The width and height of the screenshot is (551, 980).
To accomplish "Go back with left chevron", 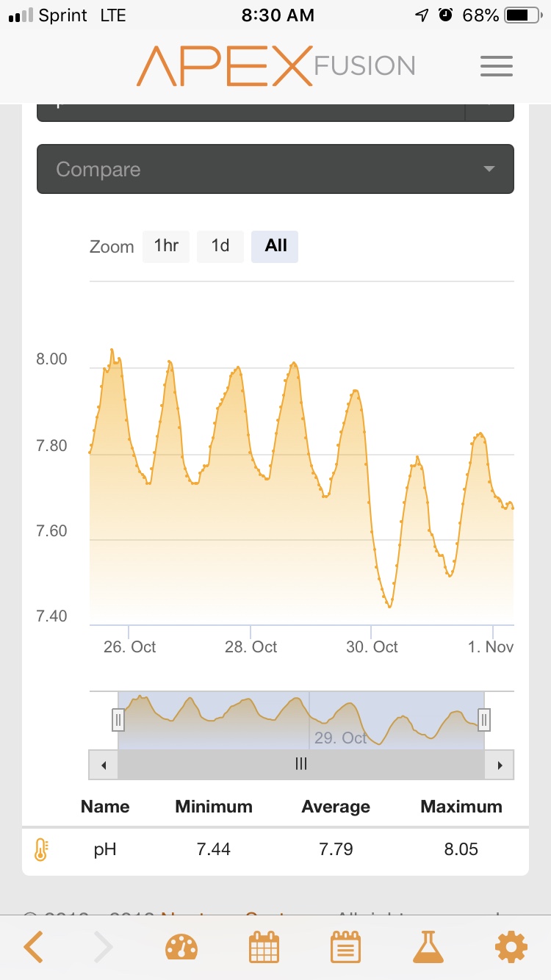I will click(x=33, y=948).
